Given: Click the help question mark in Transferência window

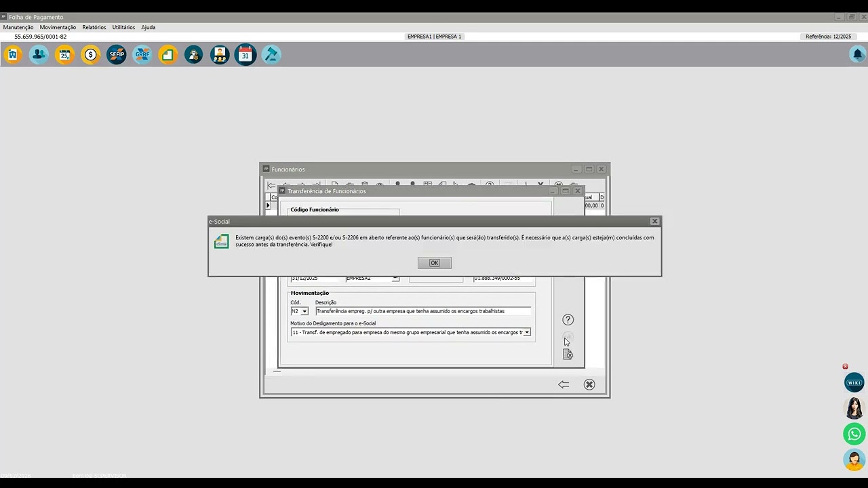Looking at the screenshot, I should 568,320.
